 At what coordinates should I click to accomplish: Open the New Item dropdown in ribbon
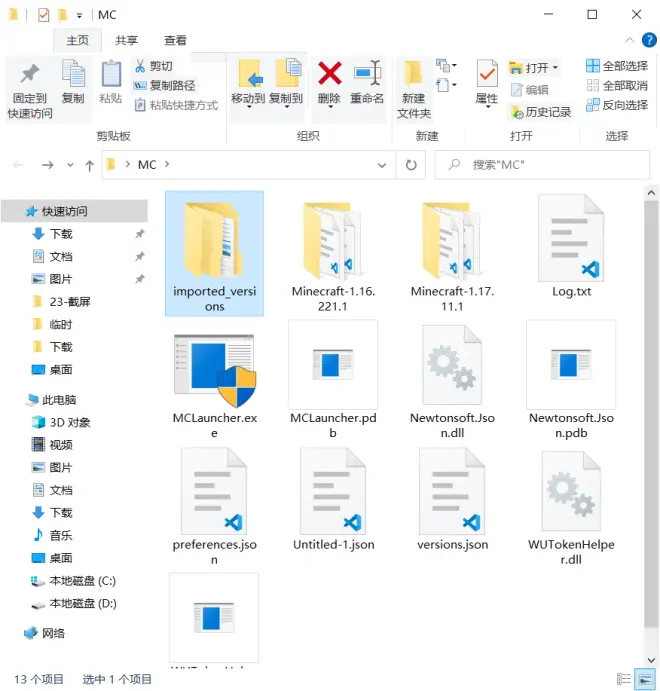point(446,66)
